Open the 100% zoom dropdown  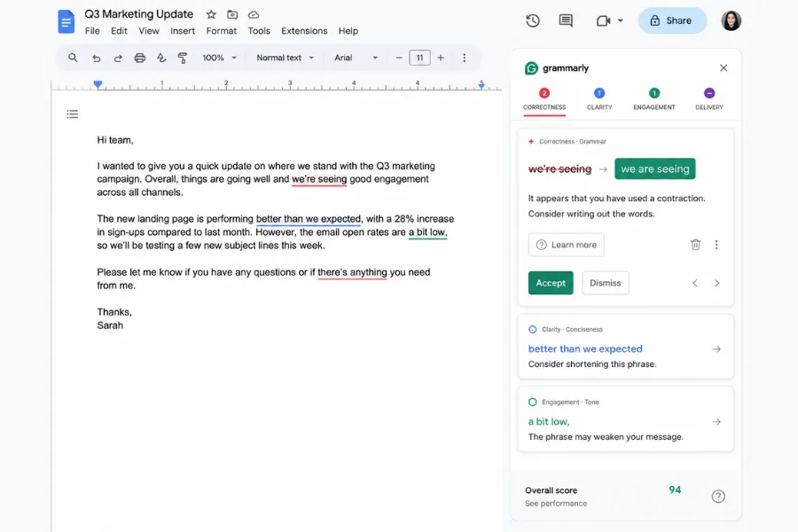(219, 58)
